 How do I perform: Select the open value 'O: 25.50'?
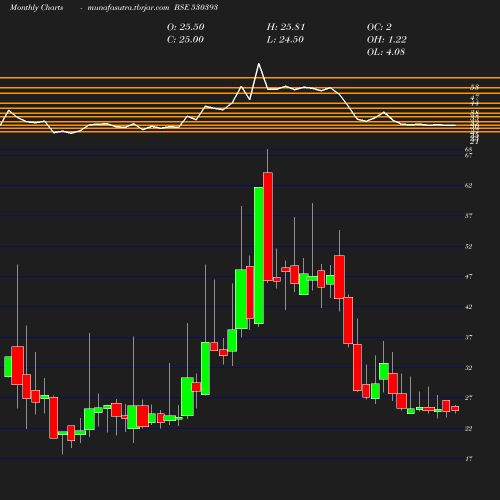click(x=185, y=27)
